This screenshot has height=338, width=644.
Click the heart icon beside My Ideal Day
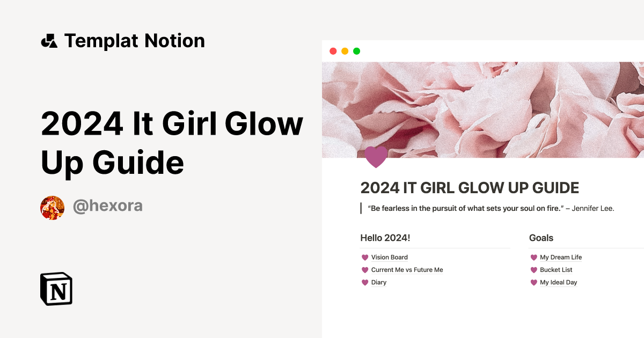[x=533, y=282]
